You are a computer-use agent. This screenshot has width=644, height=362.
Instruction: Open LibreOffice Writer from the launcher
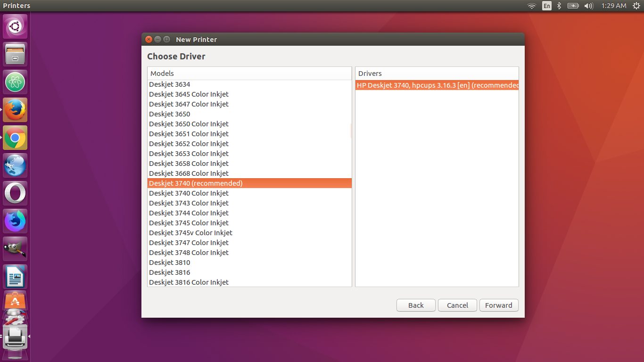[x=15, y=277]
